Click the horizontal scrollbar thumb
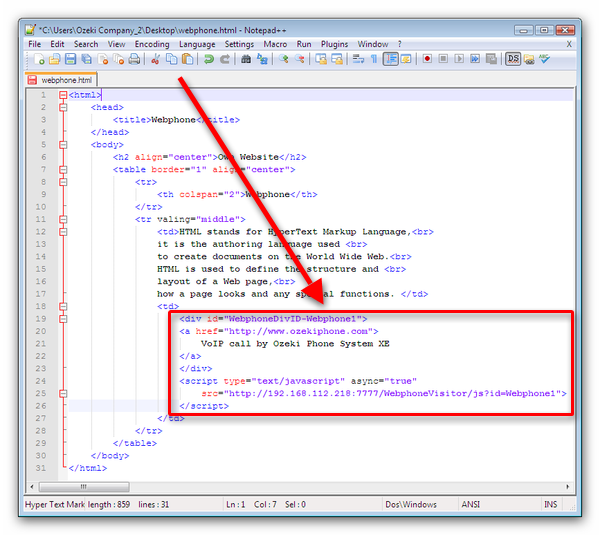 click(84, 487)
